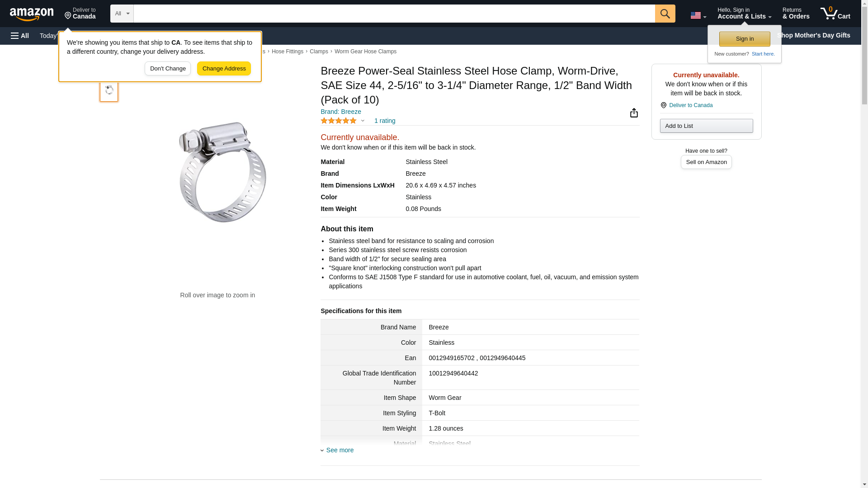Select the hose clamp product thumbnail

click(109, 90)
